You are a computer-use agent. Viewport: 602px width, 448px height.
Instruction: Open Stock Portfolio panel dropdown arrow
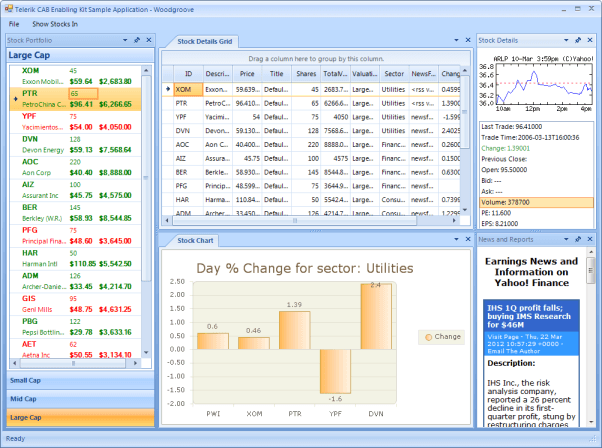tap(125, 40)
